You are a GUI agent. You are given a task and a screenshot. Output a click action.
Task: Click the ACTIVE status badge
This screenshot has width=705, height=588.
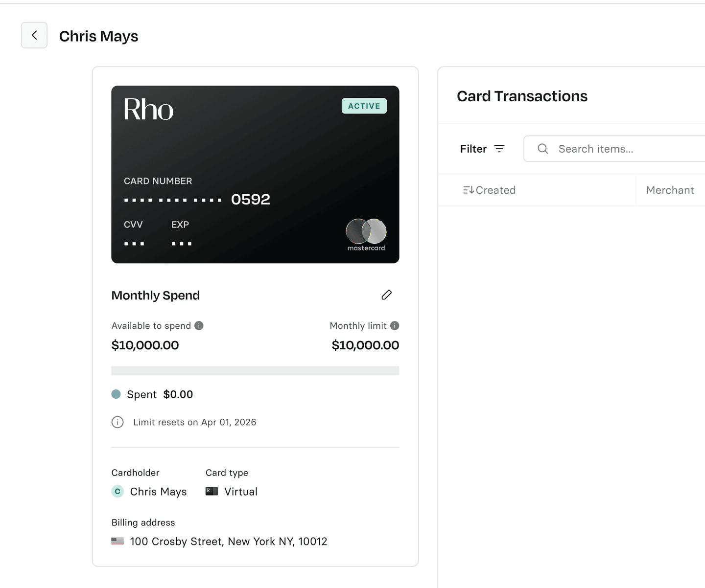pos(364,106)
